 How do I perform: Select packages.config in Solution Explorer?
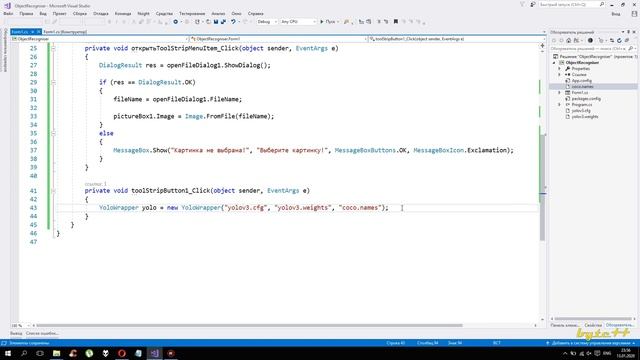tap(586, 99)
